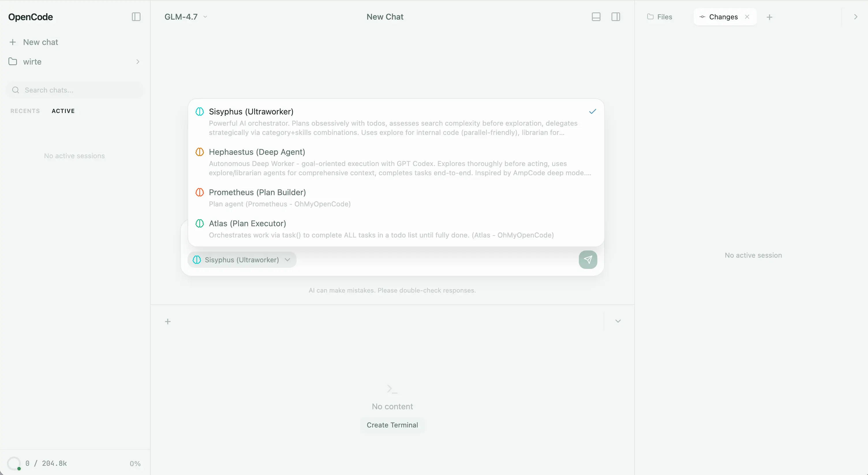Click the Search chats input field
868x475 pixels.
pos(78,90)
